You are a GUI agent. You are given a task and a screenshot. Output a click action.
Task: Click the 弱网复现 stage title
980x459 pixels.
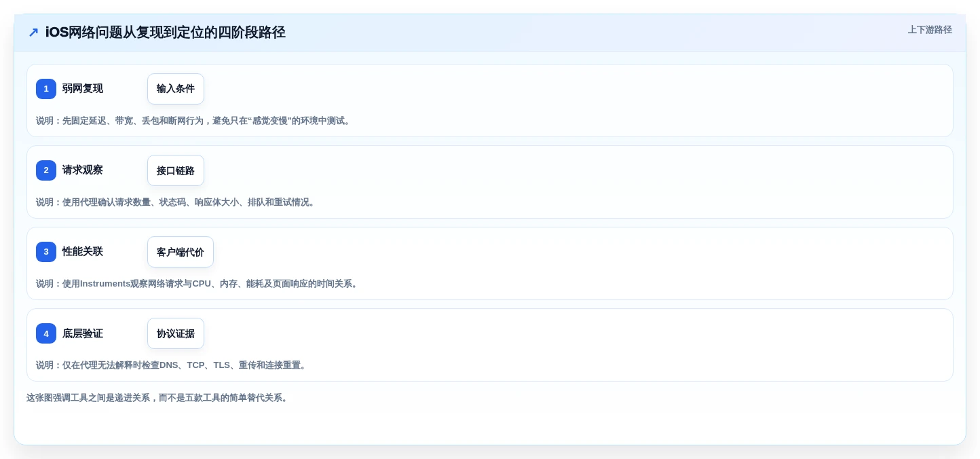coord(83,89)
